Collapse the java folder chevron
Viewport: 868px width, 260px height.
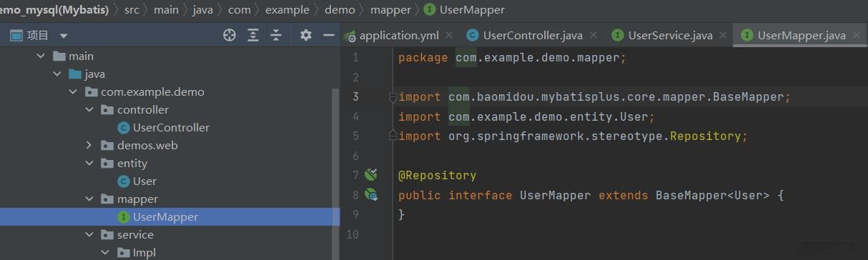pyautogui.click(x=57, y=74)
